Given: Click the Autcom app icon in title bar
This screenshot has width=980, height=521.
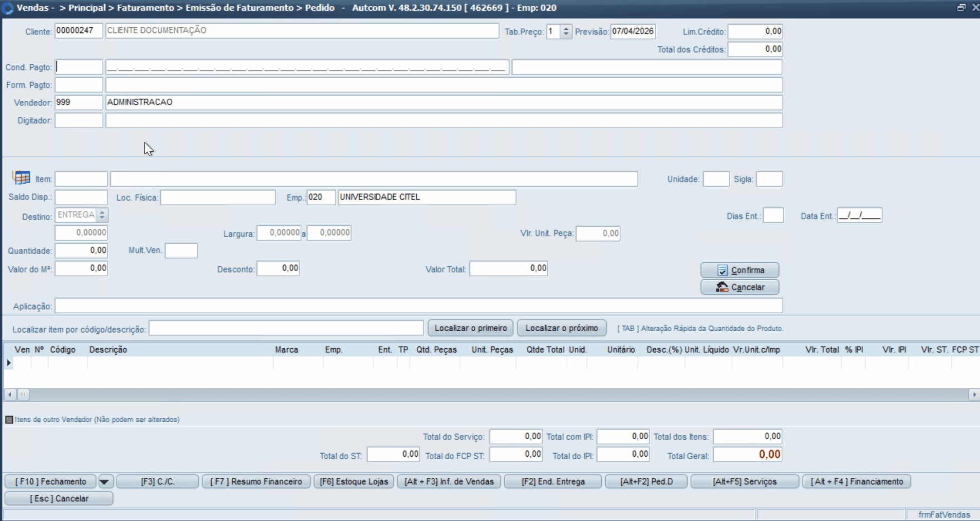Looking at the screenshot, I should (x=8, y=8).
